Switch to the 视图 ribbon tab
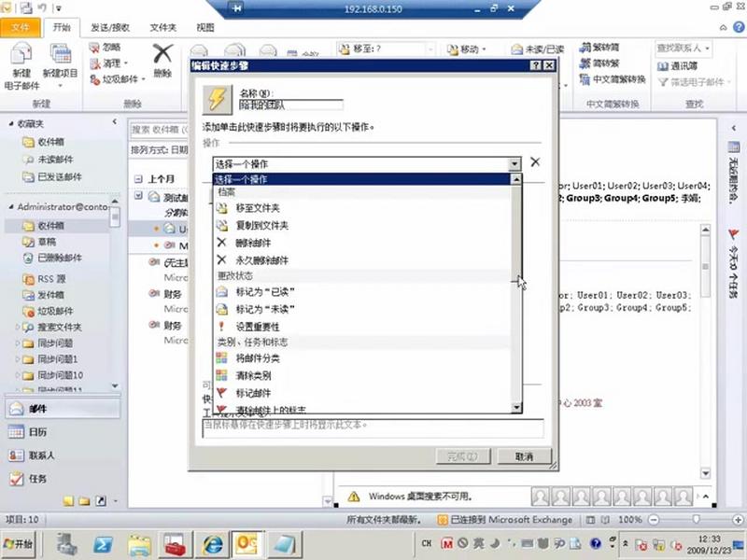Image resolution: width=747 pixels, height=560 pixels. (x=204, y=27)
